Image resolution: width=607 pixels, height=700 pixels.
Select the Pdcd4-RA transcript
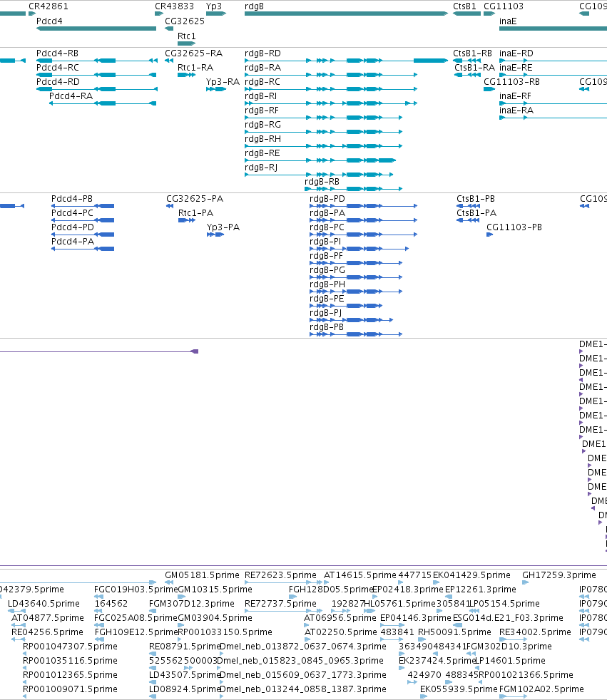pos(103,103)
